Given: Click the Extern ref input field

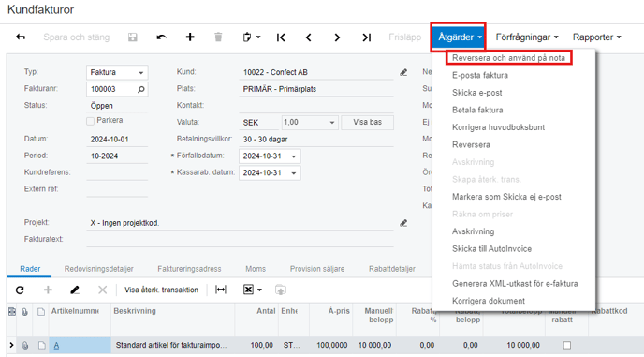Looking at the screenshot, I should (117, 189).
